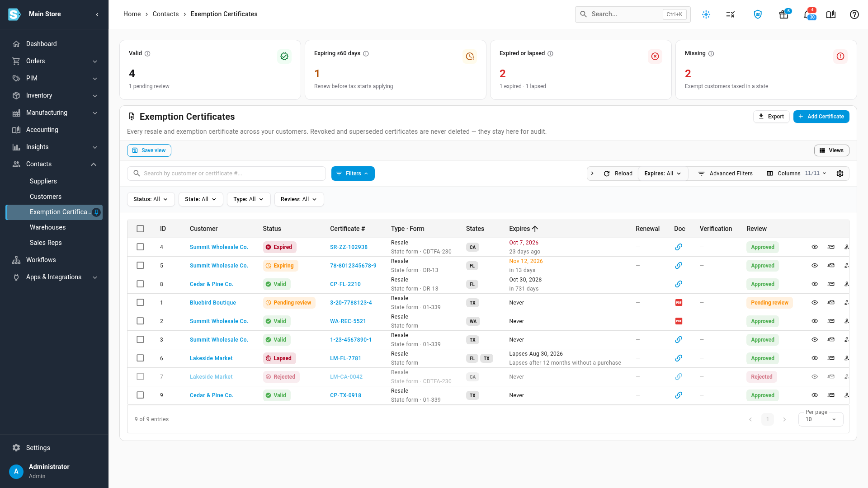Open the Expires: All dropdown
The width and height of the screenshot is (868, 488).
point(663,174)
